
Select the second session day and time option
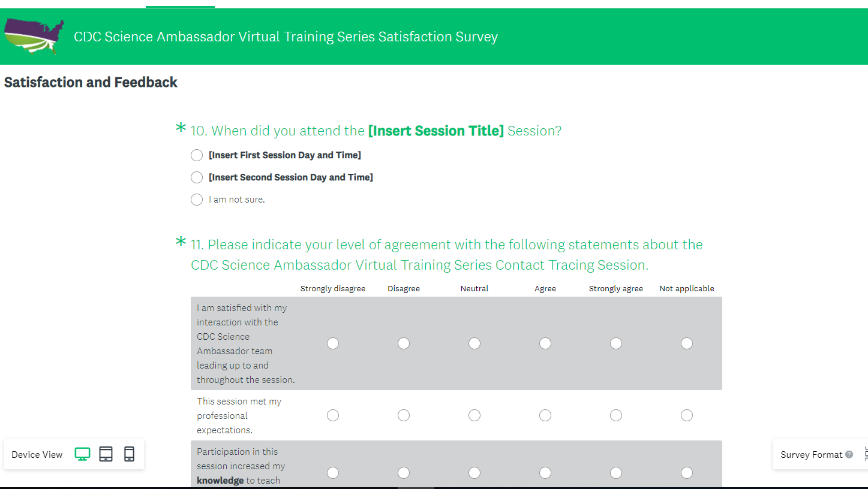(x=197, y=177)
